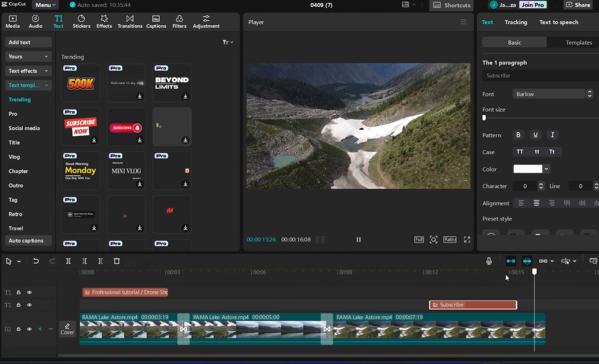The height and width of the screenshot is (364, 599).
Task: Open the selection tool dropdown arrow
Action: [x=19, y=262]
